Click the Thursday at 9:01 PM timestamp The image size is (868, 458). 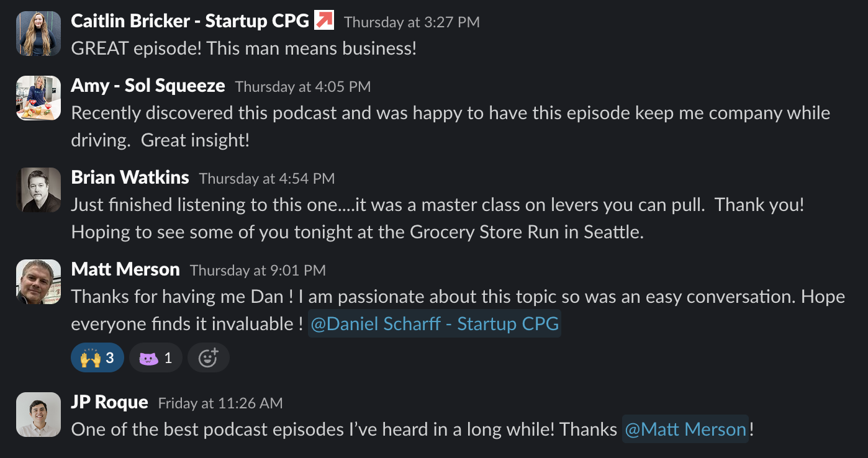coord(258,271)
